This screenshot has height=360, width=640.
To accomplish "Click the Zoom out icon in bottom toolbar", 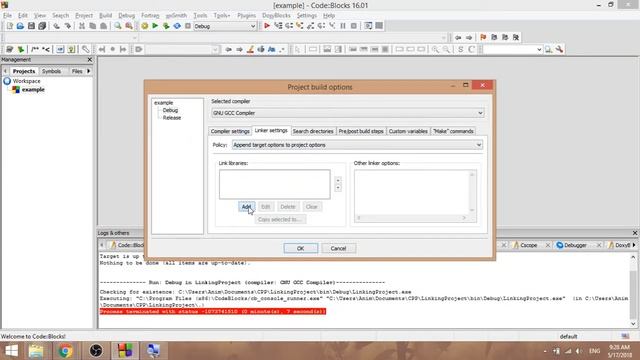I will [447, 49].
